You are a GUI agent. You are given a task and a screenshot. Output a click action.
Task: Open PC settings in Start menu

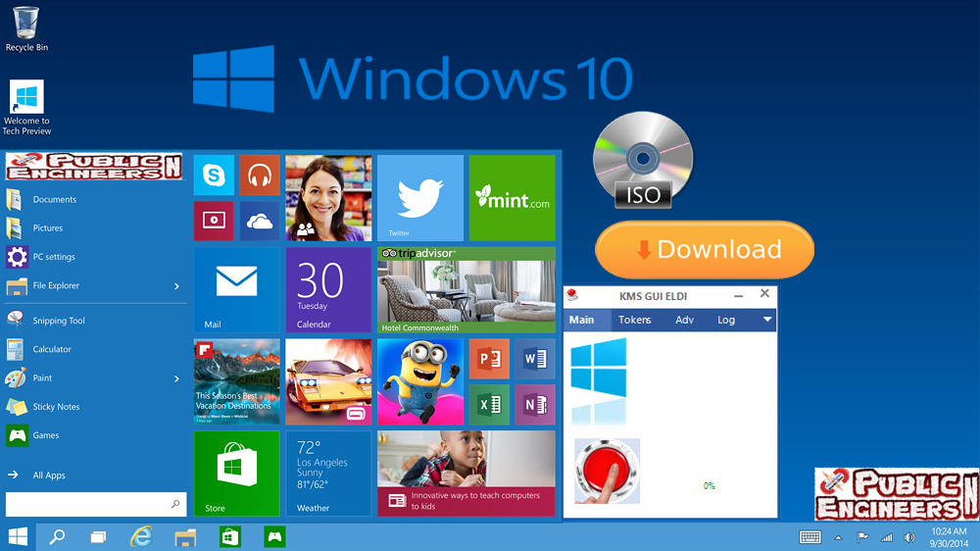click(95, 257)
